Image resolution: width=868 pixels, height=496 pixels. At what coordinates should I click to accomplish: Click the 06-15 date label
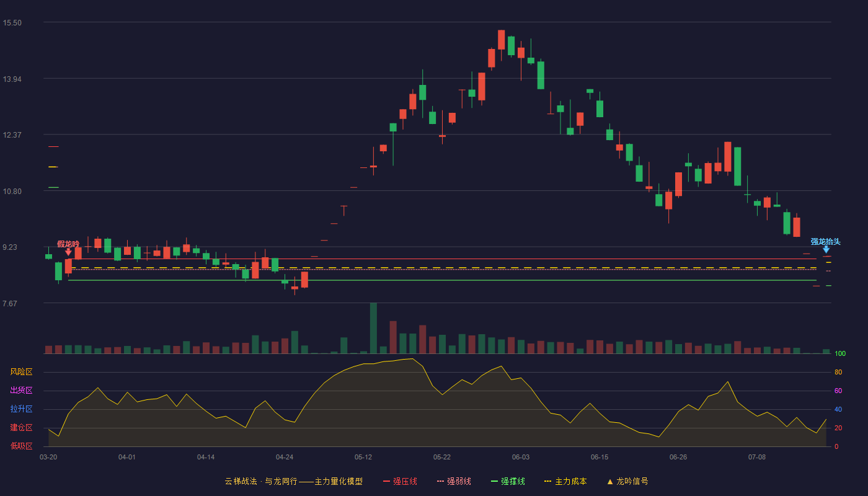coord(600,457)
